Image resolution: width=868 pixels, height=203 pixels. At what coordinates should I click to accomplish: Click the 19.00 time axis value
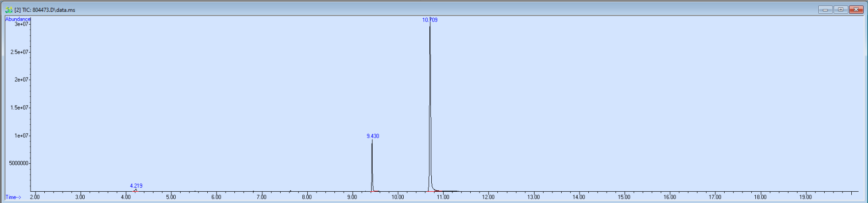point(805,197)
